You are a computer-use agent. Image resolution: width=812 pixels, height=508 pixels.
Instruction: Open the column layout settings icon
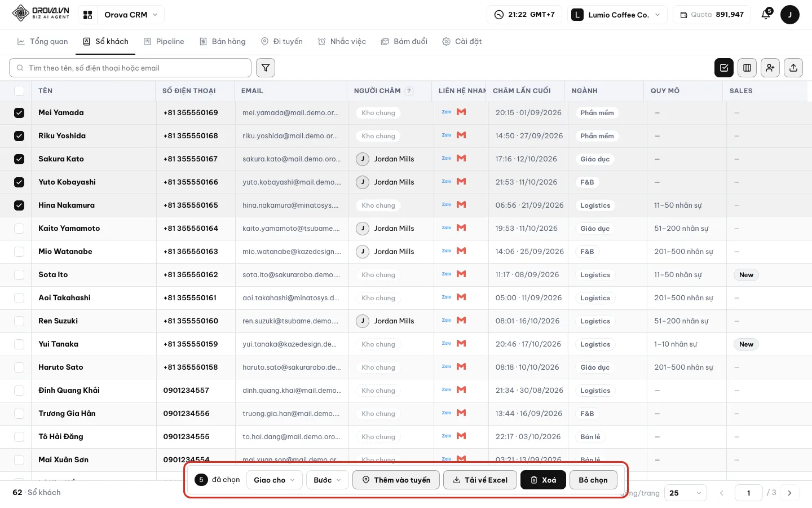point(747,68)
